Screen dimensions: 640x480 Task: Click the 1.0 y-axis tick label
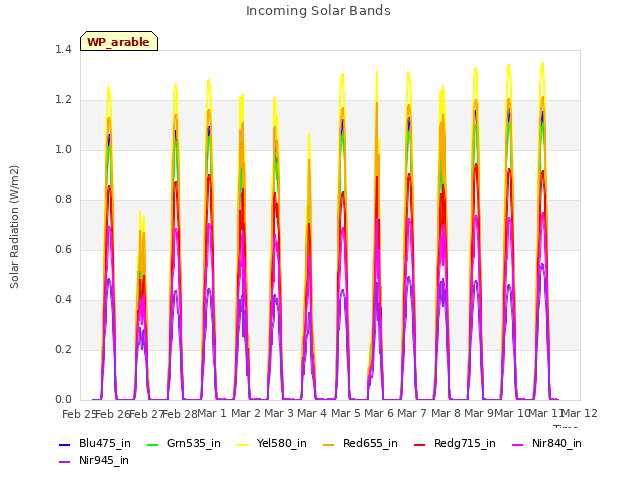pyautogui.click(x=63, y=150)
